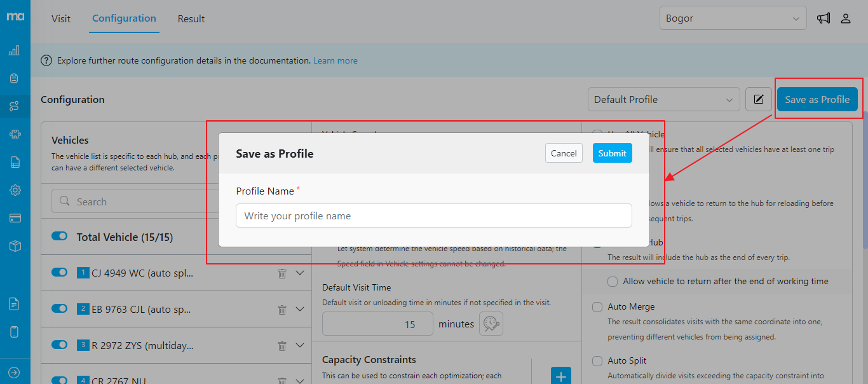Delete vehicle CJ 4949 WC with trash icon
The height and width of the screenshot is (384, 868).
[282, 273]
